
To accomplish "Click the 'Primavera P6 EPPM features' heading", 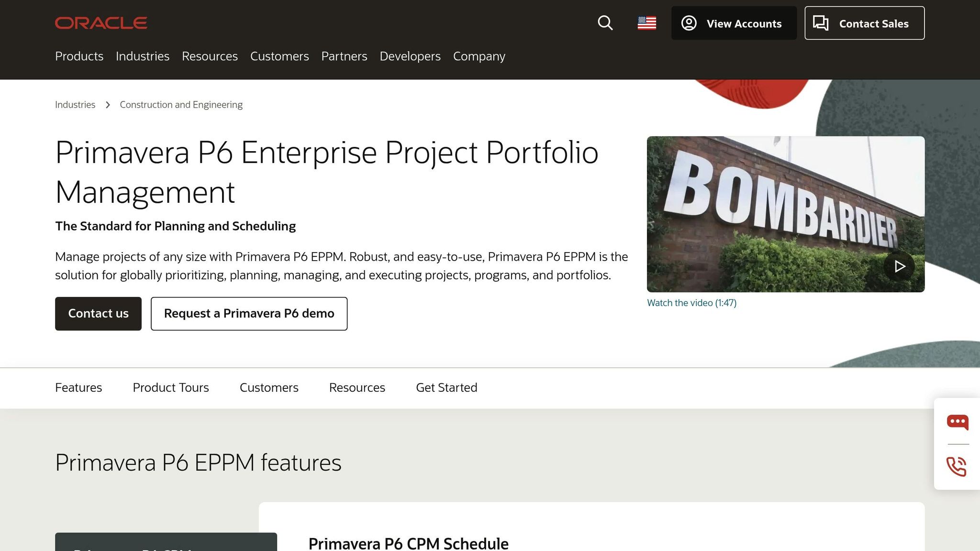I will 198,463.
